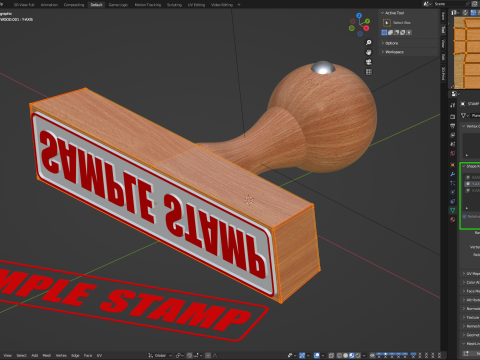Viewport: 480px width, 360px height.
Task: Open the Mesh menu in viewport header
Action: (47, 355)
